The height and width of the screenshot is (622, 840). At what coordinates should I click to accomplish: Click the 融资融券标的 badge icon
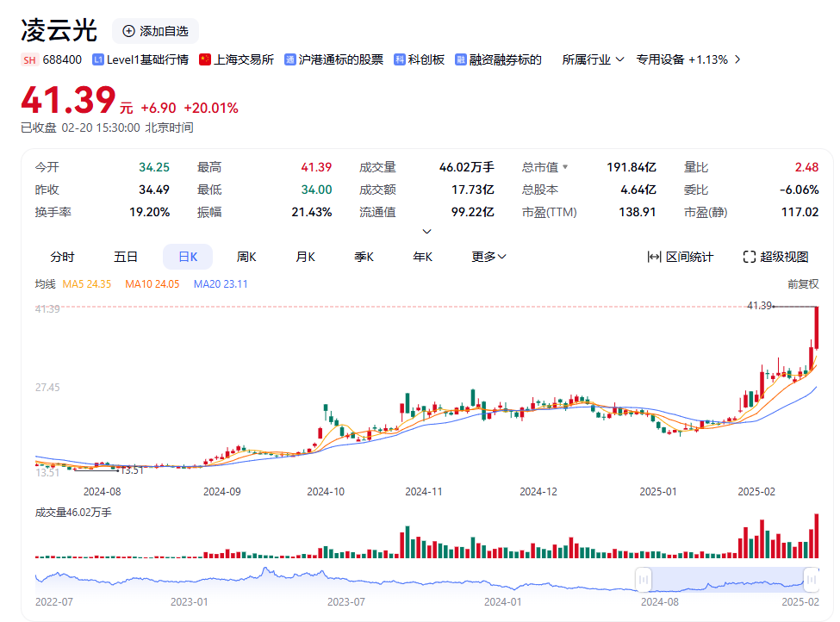pyautogui.click(x=461, y=59)
